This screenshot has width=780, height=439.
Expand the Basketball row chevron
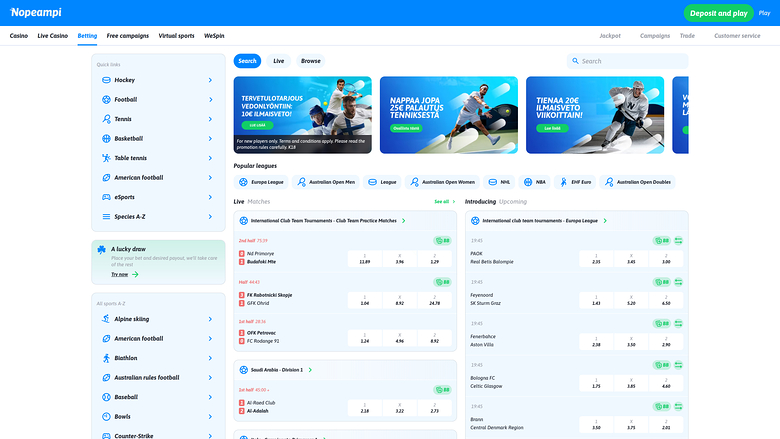[210, 139]
